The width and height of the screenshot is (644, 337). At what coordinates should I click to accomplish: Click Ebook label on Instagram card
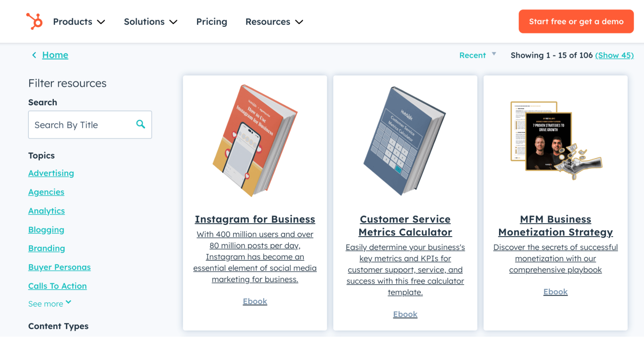[255, 301]
